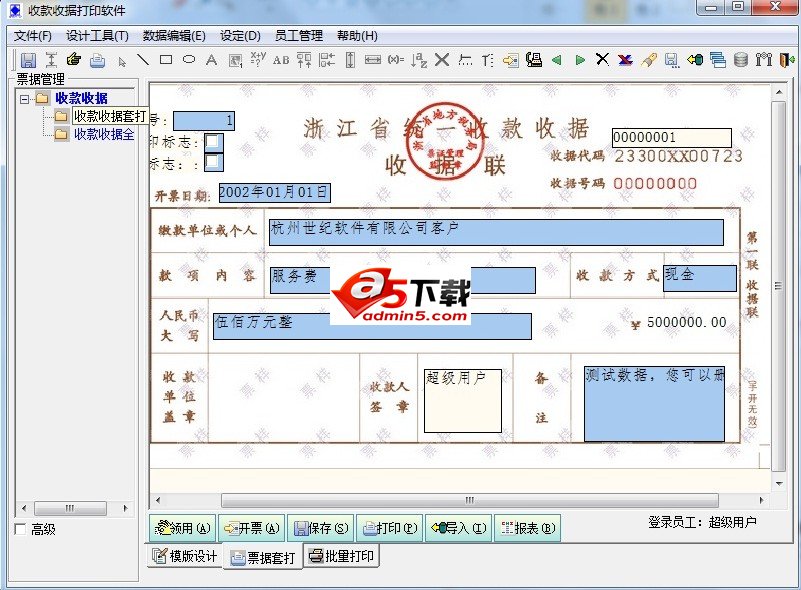
Task: Enable the 高级 checkbox
Action: [x=20, y=530]
